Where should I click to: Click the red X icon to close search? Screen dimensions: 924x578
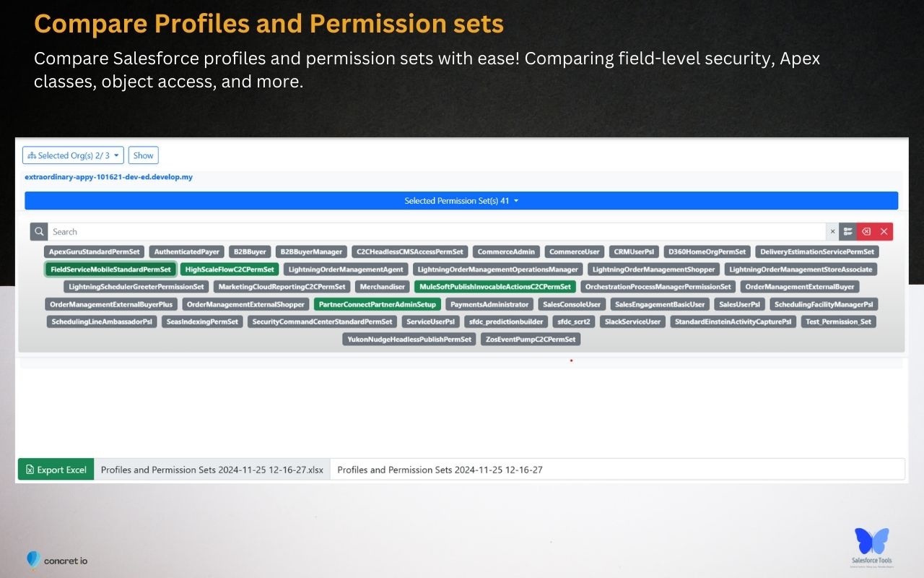click(x=884, y=231)
